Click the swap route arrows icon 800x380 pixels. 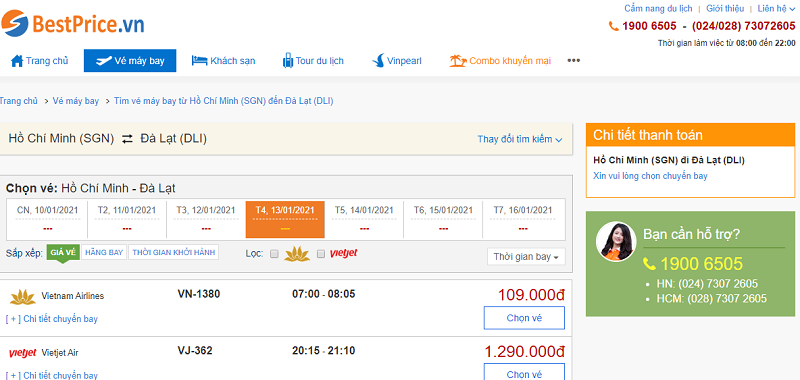tap(127, 139)
